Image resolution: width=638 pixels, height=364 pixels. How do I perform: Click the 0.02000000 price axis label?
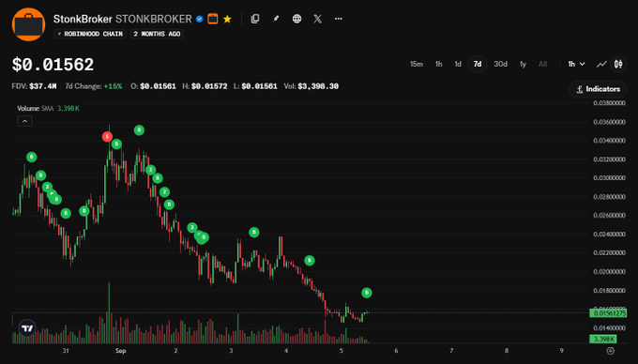(609, 272)
